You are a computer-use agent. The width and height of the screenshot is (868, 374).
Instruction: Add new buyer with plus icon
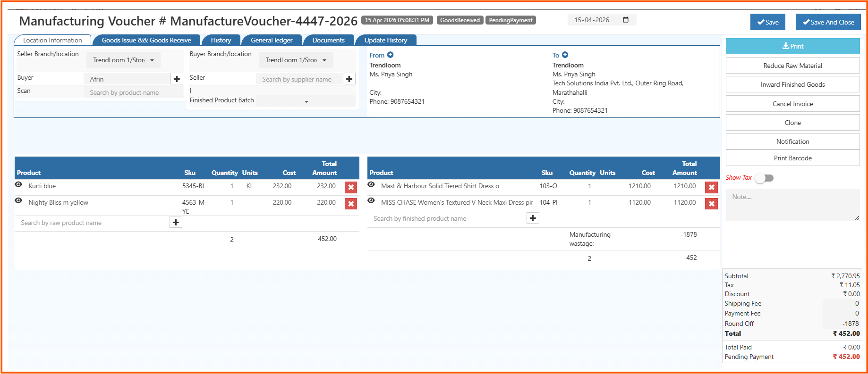(x=177, y=79)
